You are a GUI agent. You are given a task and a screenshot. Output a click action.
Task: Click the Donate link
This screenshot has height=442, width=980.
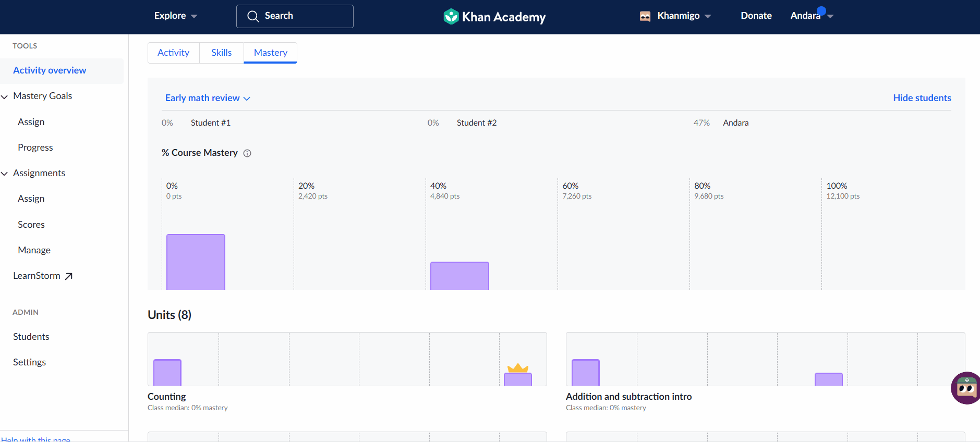[x=756, y=16]
